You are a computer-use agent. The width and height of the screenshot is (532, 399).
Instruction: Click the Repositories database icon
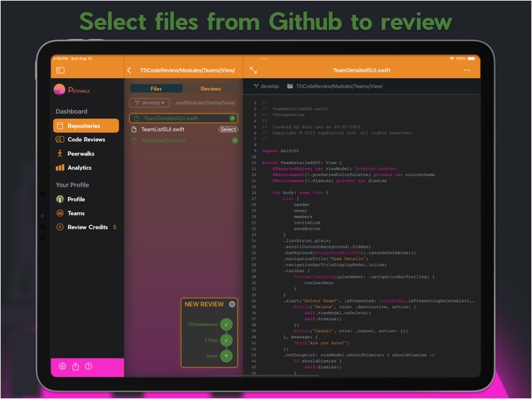(60, 126)
